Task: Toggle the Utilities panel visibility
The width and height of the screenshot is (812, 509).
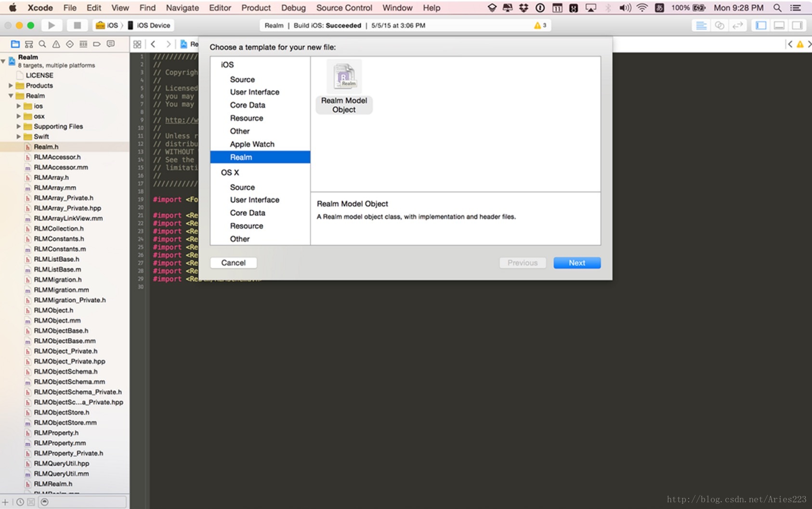Action: click(798, 26)
